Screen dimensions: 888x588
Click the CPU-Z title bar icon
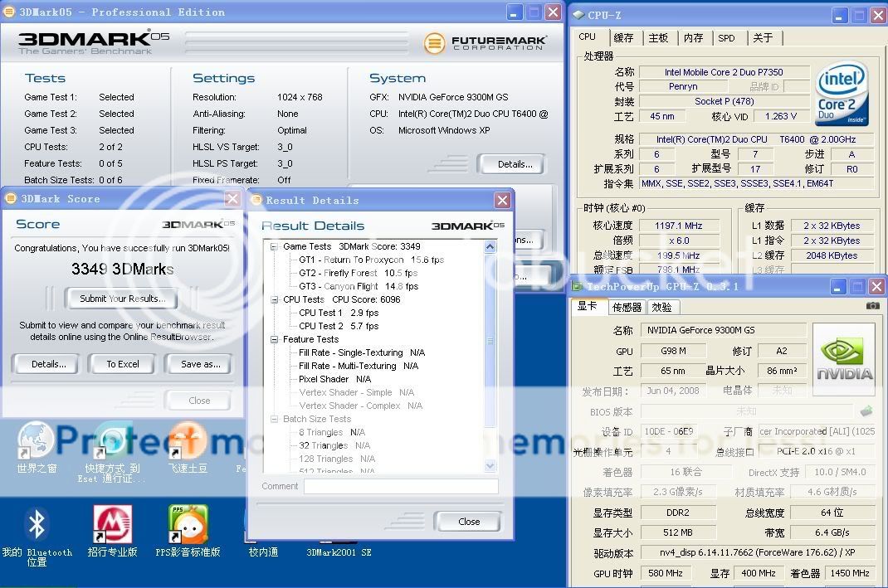pos(578,15)
